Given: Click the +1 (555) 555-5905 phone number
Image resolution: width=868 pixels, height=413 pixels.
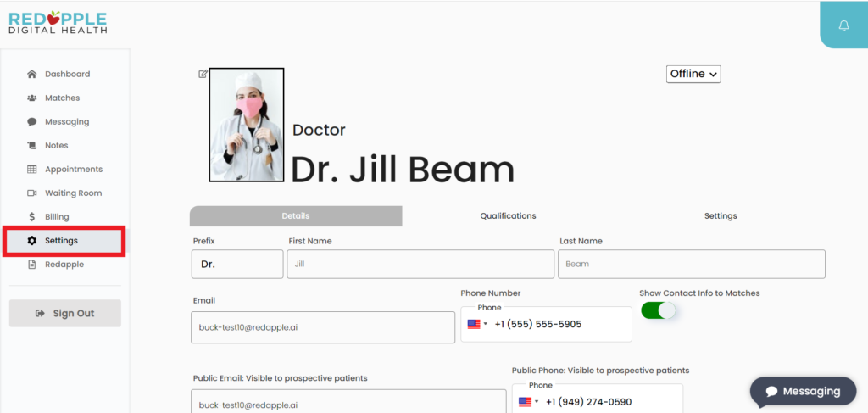Looking at the screenshot, I should (x=538, y=325).
